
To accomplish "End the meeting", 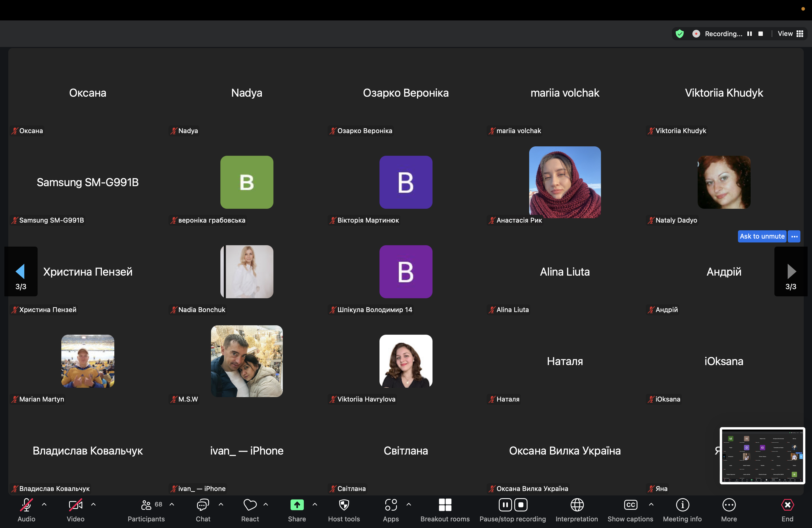I will click(x=787, y=505).
